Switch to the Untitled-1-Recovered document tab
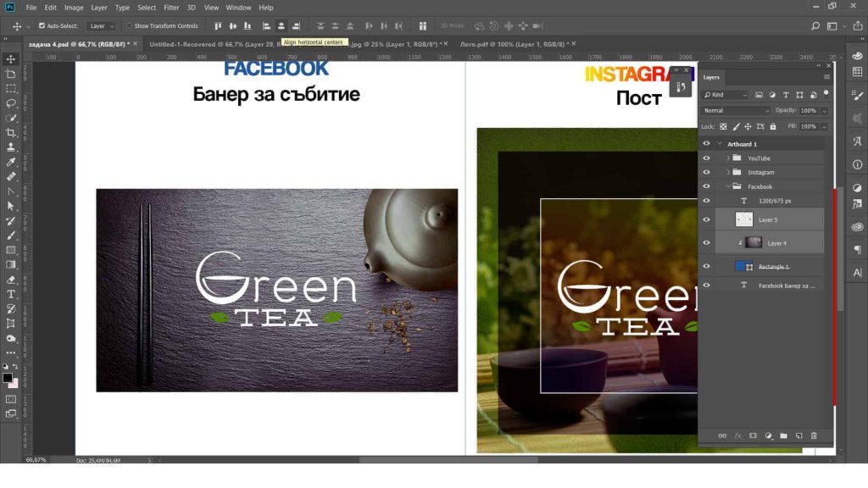 (x=213, y=44)
